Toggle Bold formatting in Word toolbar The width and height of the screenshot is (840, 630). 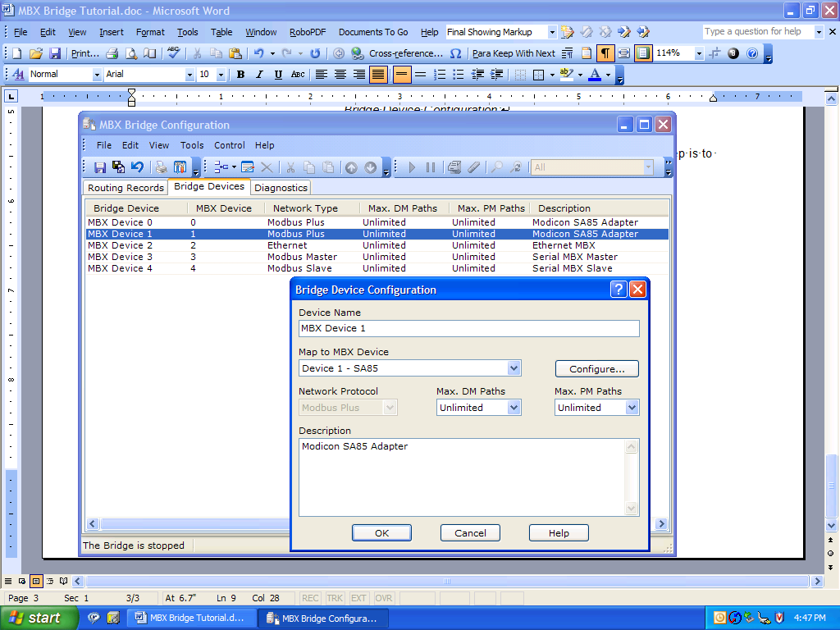[240, 75]
